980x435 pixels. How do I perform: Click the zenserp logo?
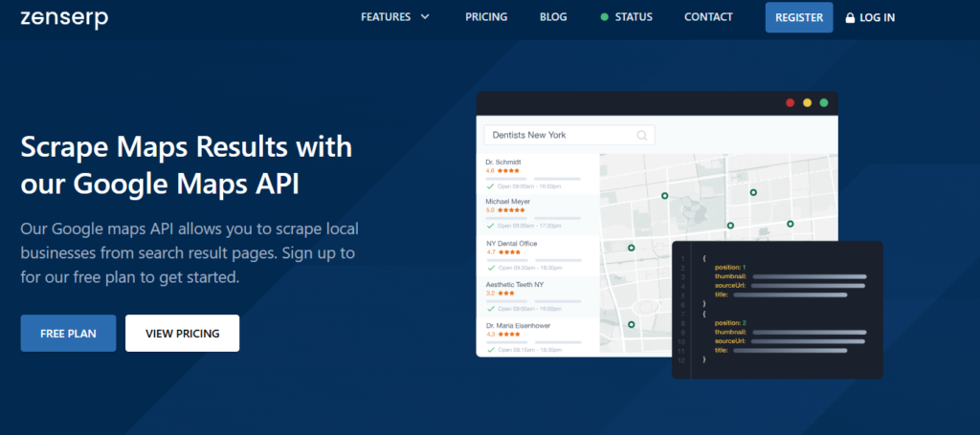64,17
